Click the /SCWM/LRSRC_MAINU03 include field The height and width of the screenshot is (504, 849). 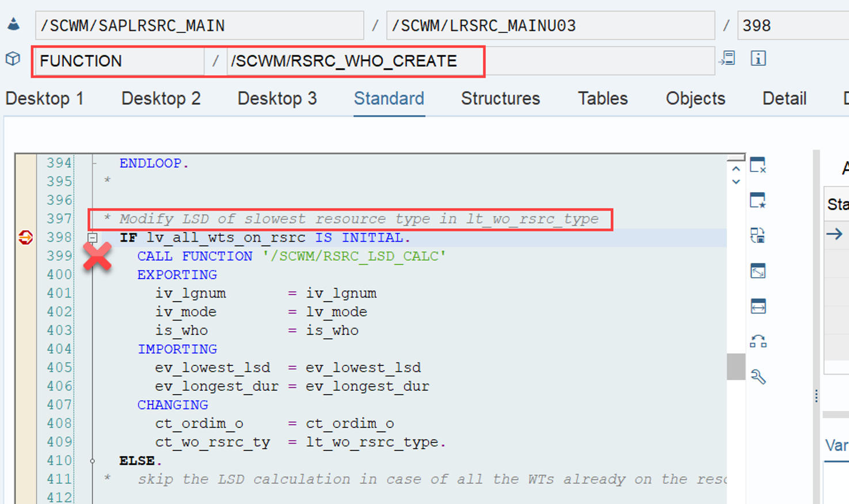(550, 25)
